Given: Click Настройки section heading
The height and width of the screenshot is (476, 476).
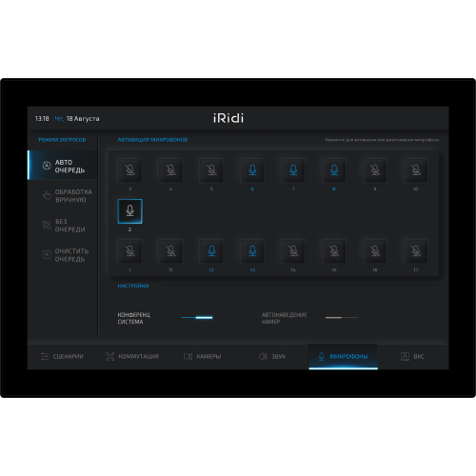Looking at the screenshot, I should (133, 286).
